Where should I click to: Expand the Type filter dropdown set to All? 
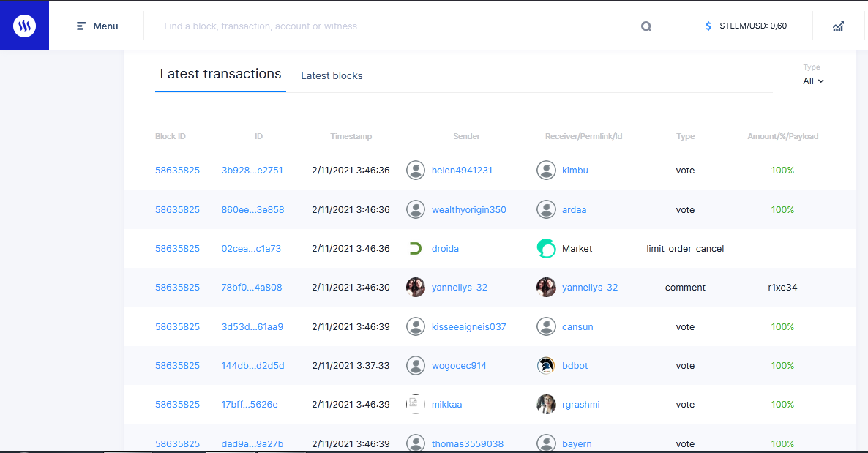click(812, 81)
